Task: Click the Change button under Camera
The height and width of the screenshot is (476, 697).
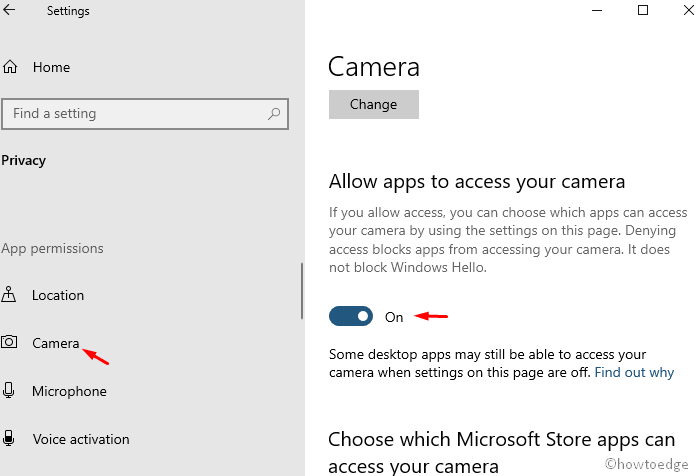Action: (x=374, y=104)
